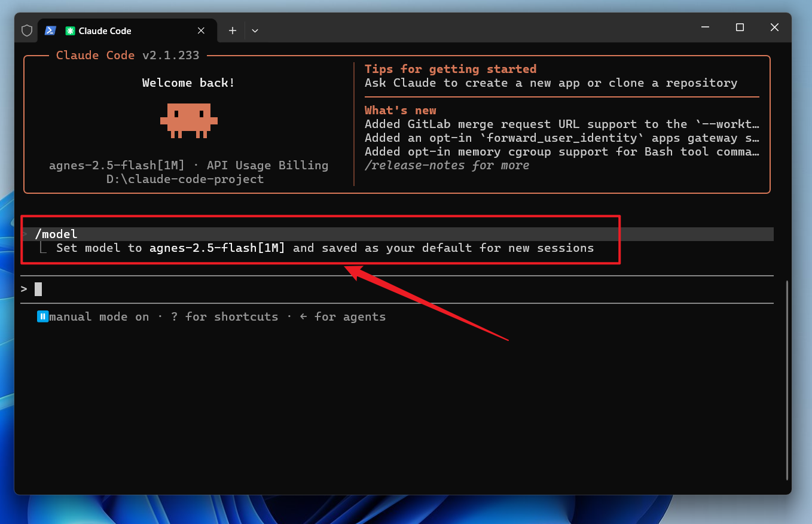Focus the prompt input line
This screenshot has height=524, width=812.
pyautogui.click(x=397, y=290)
